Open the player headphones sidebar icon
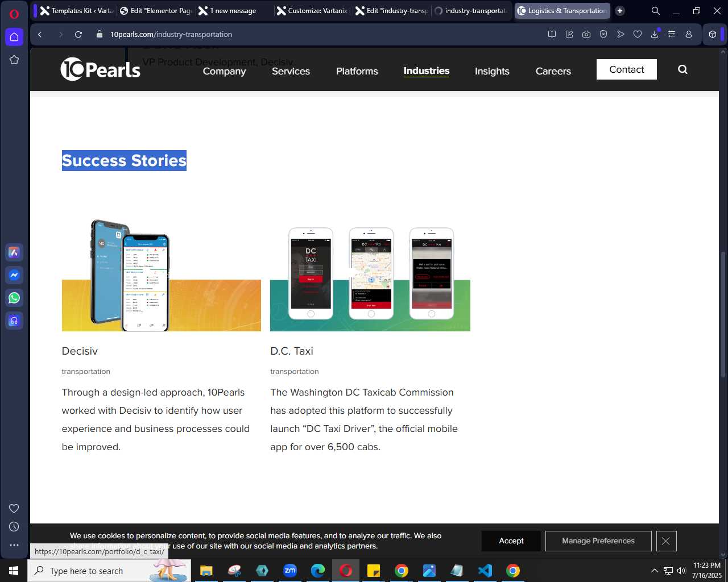728x582 pixels. tap(14, 321)
